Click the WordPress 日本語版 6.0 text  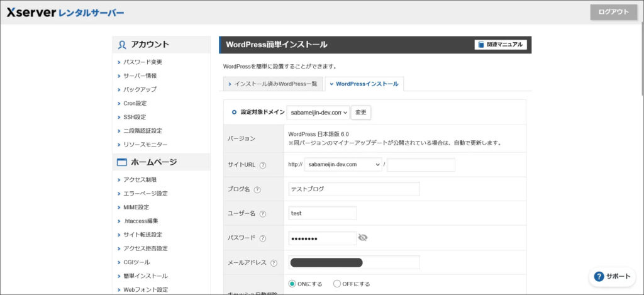click(x=318, y=134)
